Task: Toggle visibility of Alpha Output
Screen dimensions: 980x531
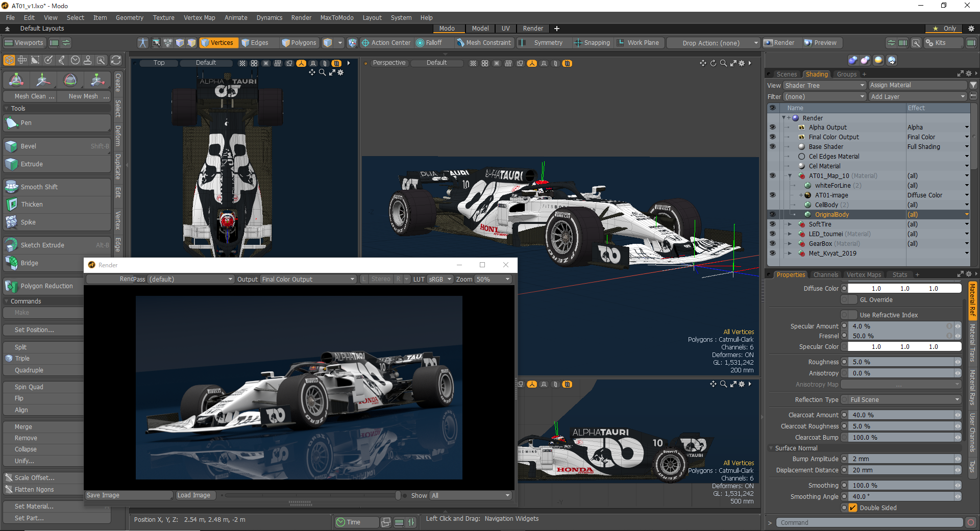Action: [772, 127]
